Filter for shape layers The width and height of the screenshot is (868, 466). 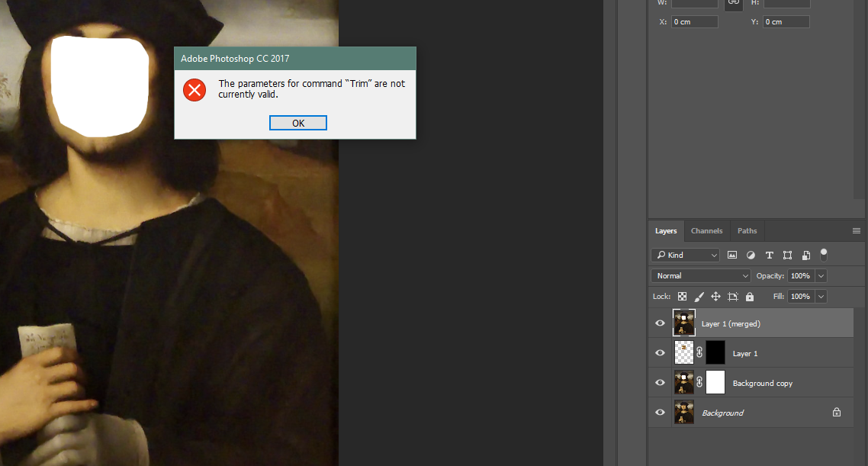pyautogui.click(x=787, y=255)
